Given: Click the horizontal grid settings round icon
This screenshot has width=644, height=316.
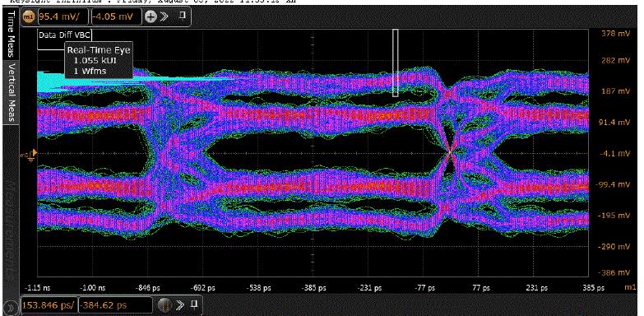Looking at the screenshot, I should (x=164, y=305).
